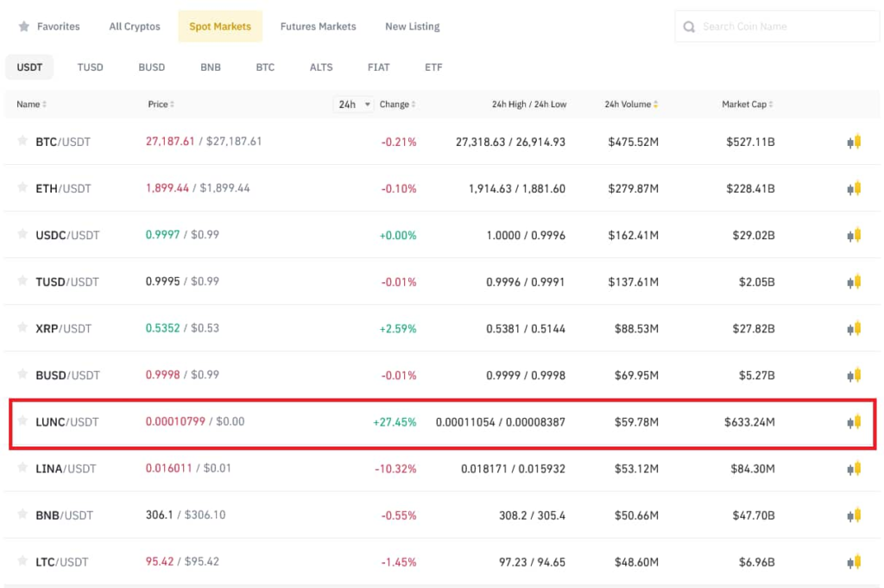Open the Favorites tab
This screenshot has width=884, height=588.
pos(49,27)
